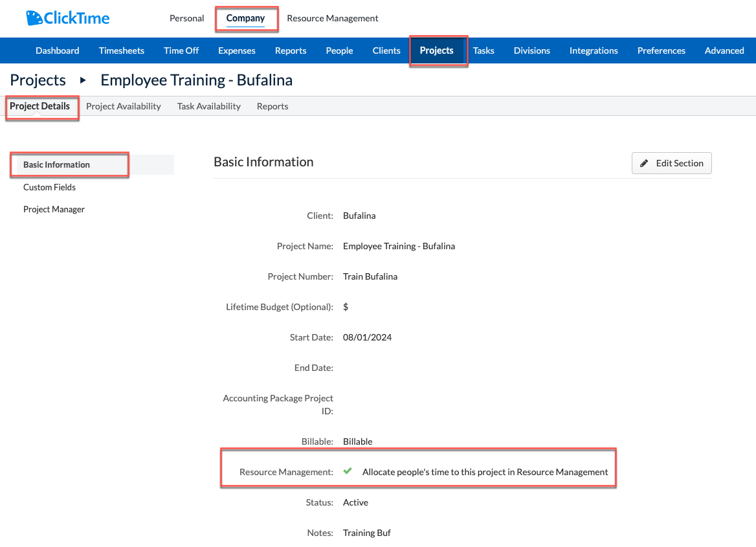Click the notes value Training Buf
The width and height of the screenshot is (756, 547).
point(367,533)
